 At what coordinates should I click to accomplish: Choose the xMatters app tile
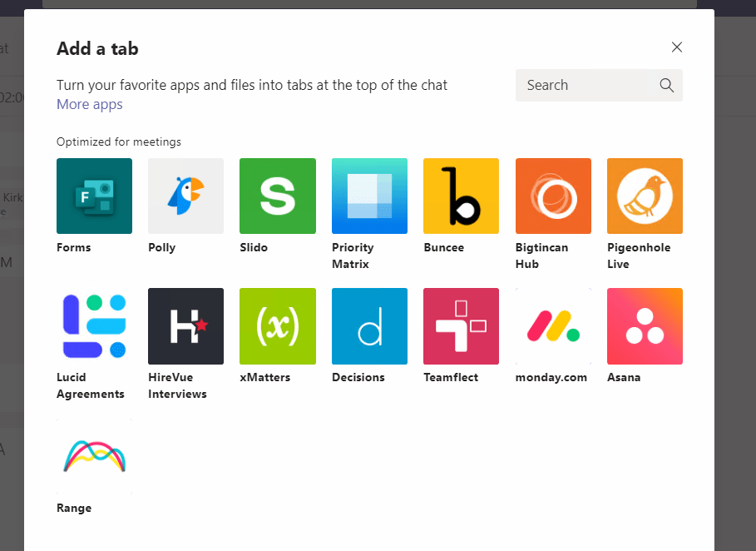click(x=277, y=326)
